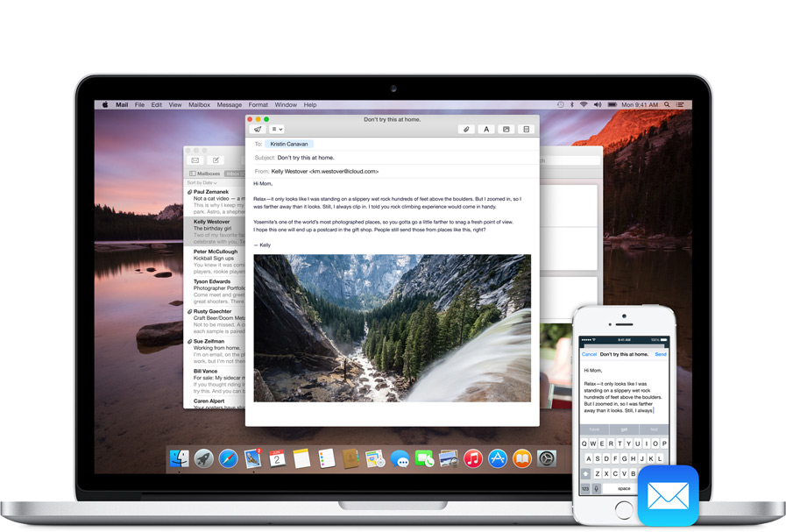The height and width of the screenshot is (532, 786).
Task: Show the font format bar (A icon)
Action: [x=486, y=130]
